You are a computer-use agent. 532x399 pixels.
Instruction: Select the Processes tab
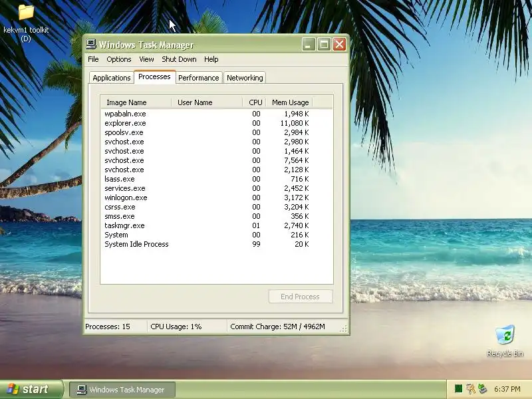154,76
